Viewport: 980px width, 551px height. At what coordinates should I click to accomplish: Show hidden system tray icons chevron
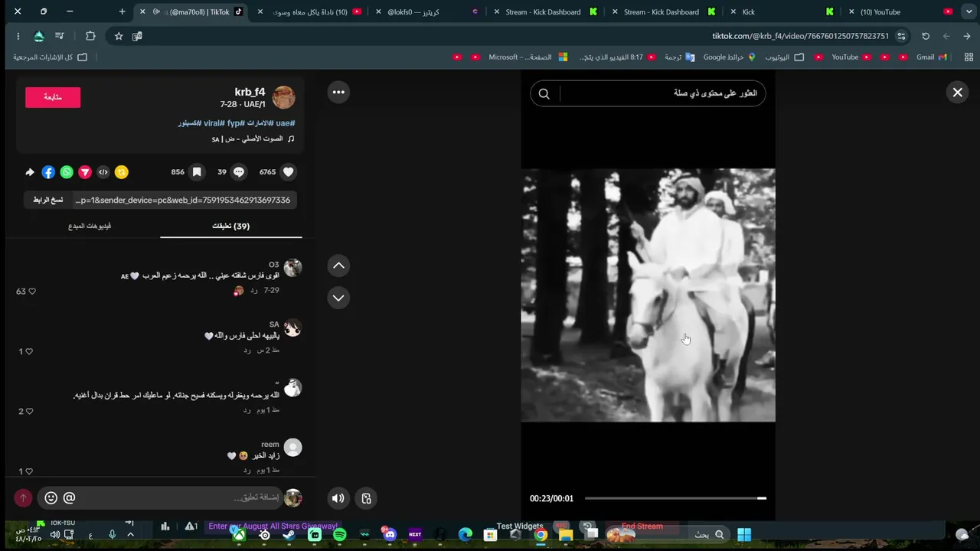tap(130, 535)
